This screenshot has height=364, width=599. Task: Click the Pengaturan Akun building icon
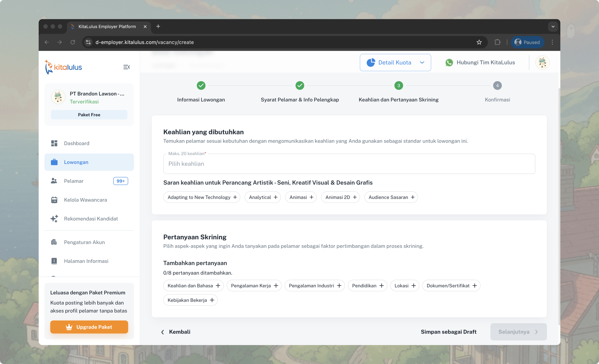[54, 242]
